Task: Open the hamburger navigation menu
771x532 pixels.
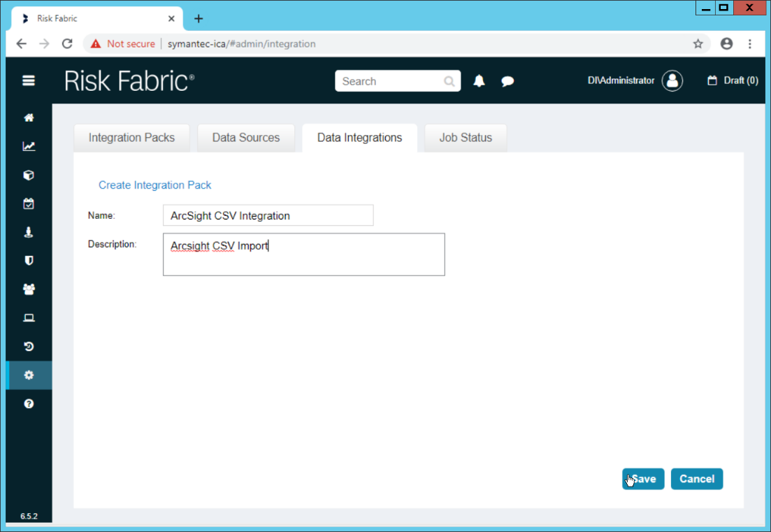Action: [x=29, y=81]
